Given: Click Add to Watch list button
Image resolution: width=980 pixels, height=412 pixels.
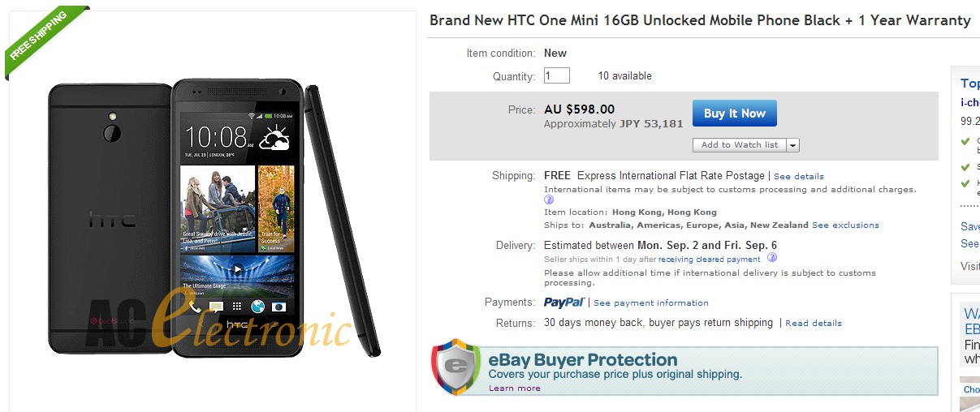Looking at the screenshot, I should click(740, 145).
